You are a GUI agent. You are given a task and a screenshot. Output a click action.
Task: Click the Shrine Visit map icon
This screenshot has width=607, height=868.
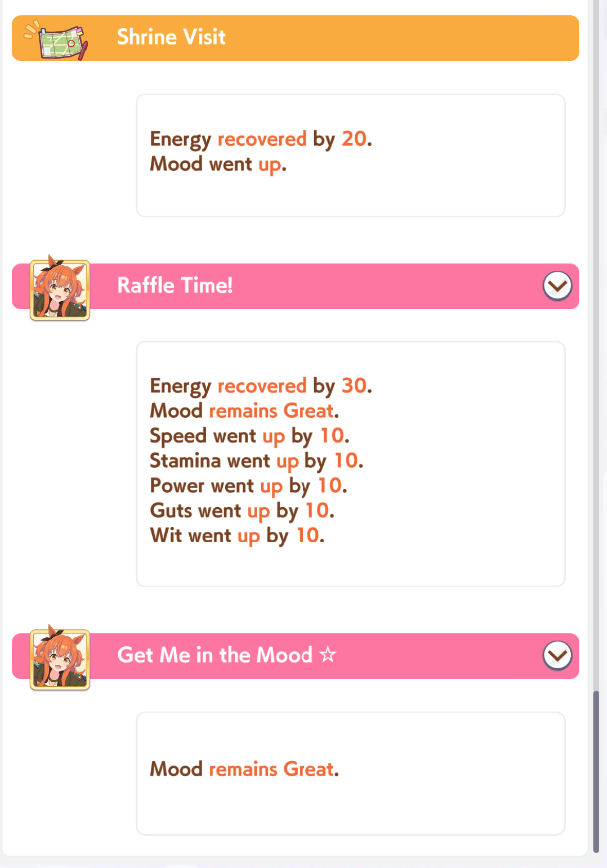pyautogui.click(x=56, y=39)
